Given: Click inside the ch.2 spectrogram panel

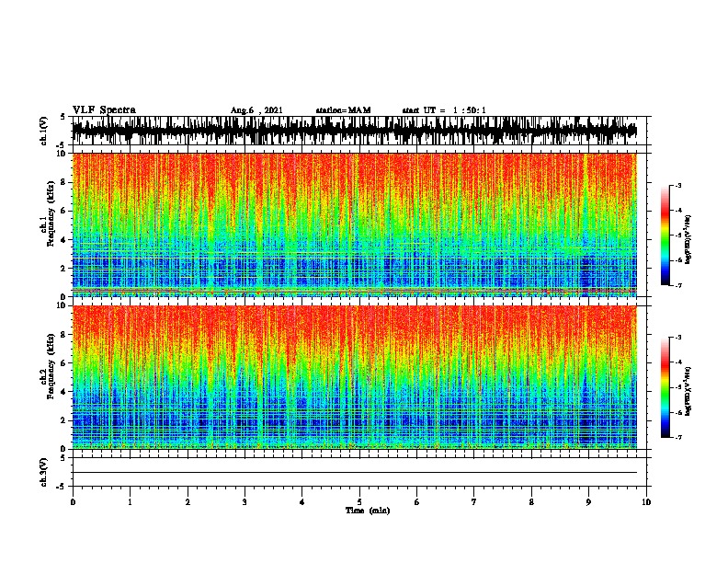Looking at the screenshot, I should click(x=354, y=377).
